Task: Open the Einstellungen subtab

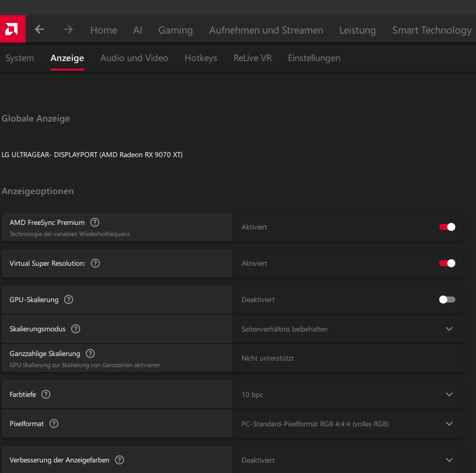Action: [314, 58]
